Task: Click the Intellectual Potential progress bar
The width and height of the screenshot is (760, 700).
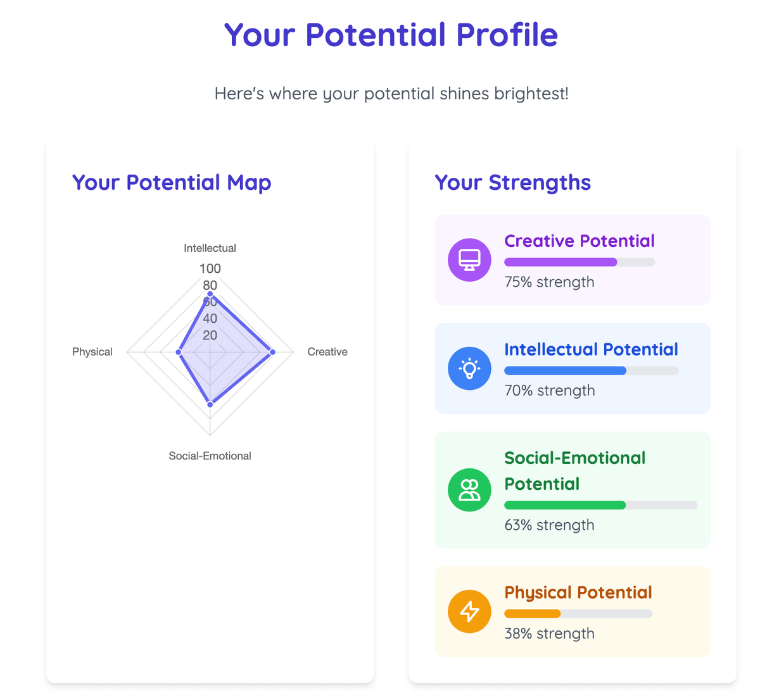Action: click(x=591, y=371)
